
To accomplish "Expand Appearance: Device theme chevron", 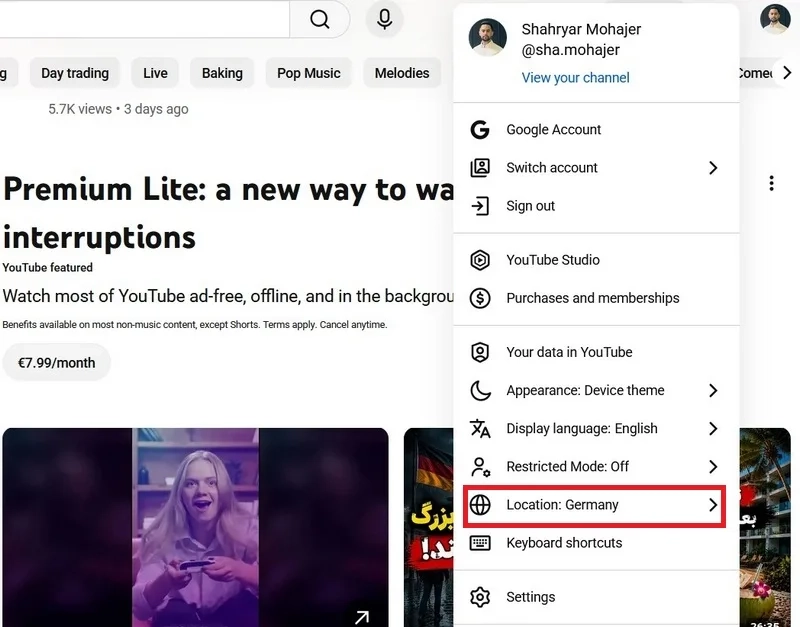I will 713,390.
